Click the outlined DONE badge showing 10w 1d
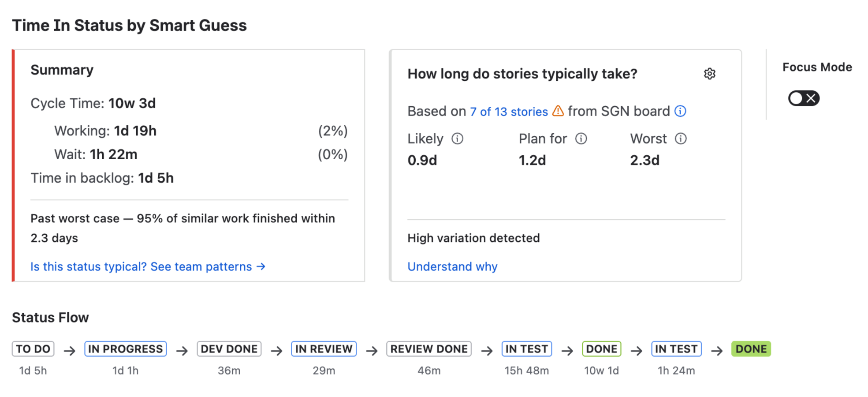Screen dimensions: 868x397 point(601,349)
